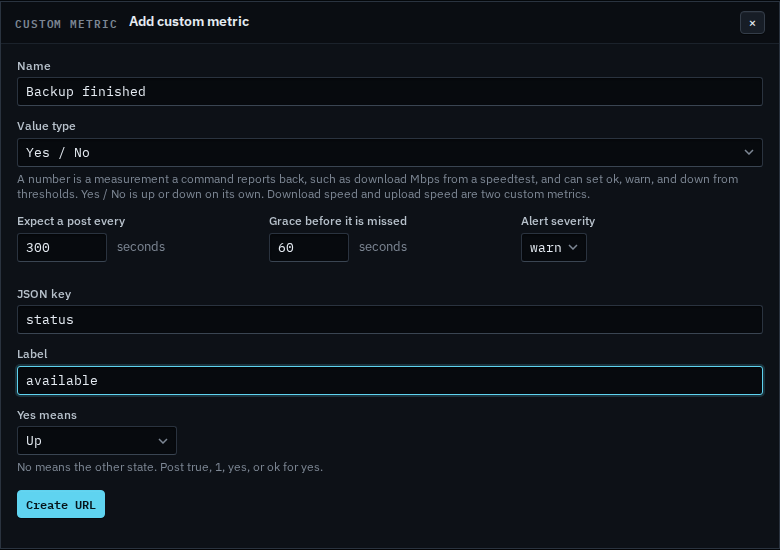Click the Expect a post every field
Screen dimensions: 780x550
(62, 248)
